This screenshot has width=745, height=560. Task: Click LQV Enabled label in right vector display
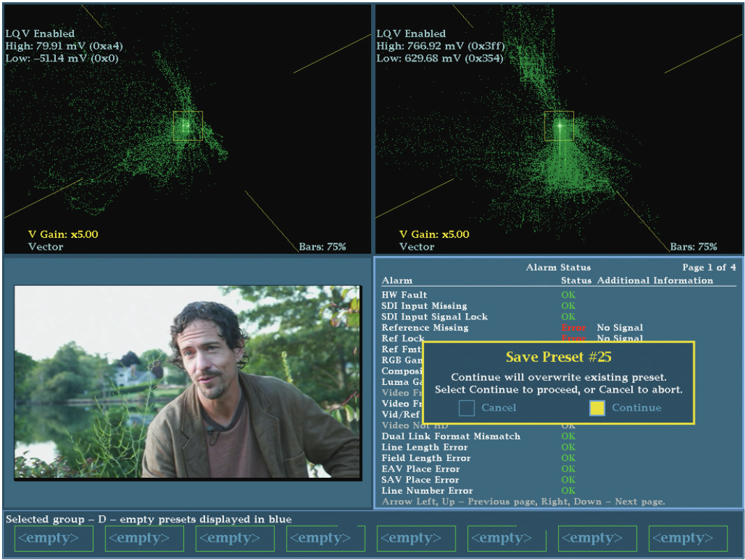point(411,33)
